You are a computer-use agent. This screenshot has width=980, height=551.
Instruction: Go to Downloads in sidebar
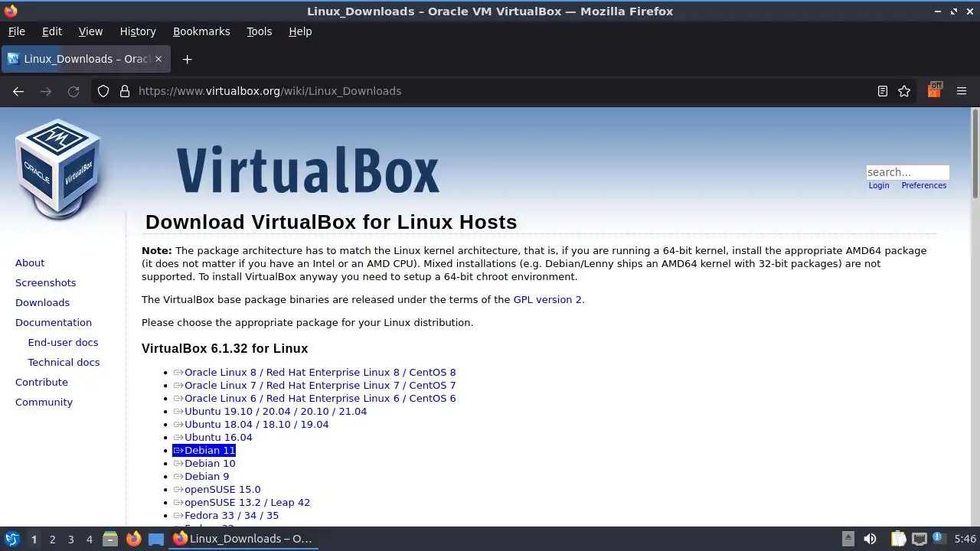tap(42, 302)
